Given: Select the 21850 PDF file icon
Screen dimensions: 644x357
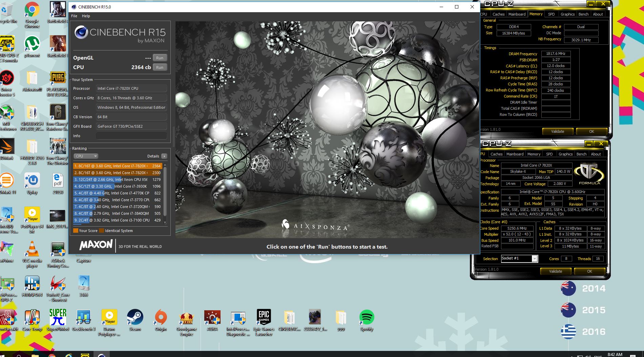Looking at the screenshot, I should (58, 184).
